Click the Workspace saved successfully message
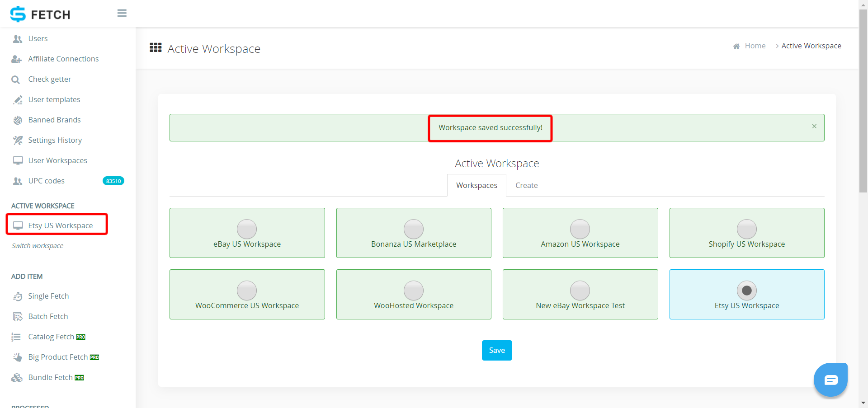The height and width of the screenshot is (408, 868). click(x=491, y=128)
